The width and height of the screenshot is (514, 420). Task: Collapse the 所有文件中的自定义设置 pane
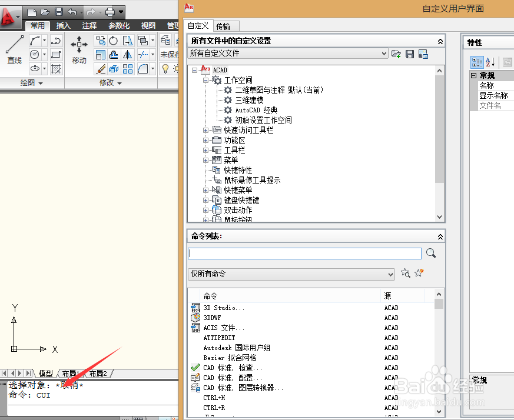440,41
